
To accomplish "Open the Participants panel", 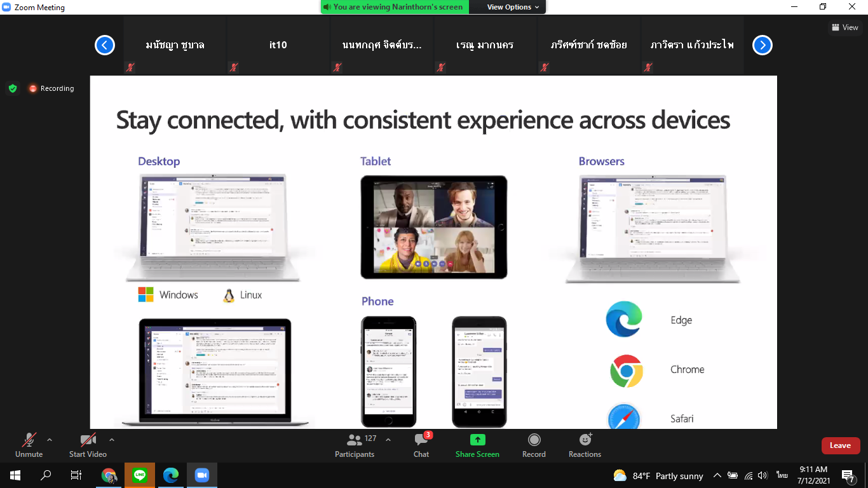I will point(355,445).
